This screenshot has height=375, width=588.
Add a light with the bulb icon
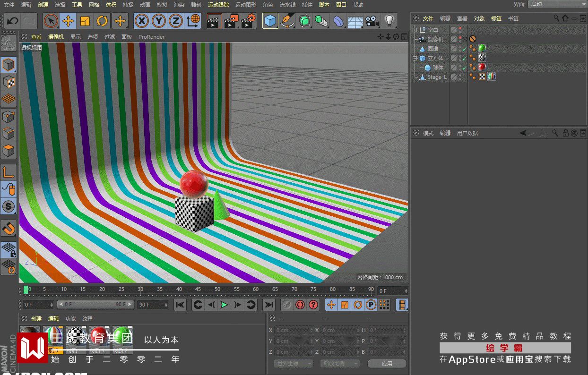389,21
